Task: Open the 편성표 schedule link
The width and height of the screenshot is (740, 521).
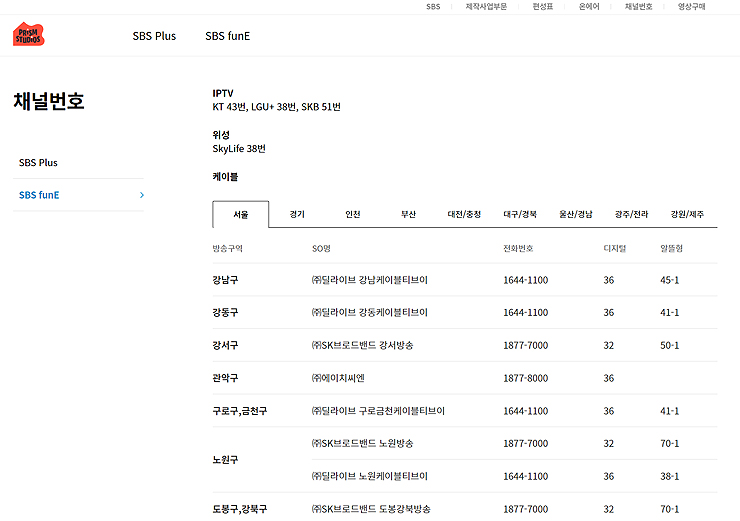Action: coord(543,7)
